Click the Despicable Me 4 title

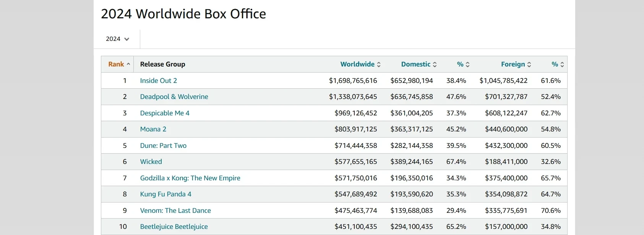[x=164, y=113]
